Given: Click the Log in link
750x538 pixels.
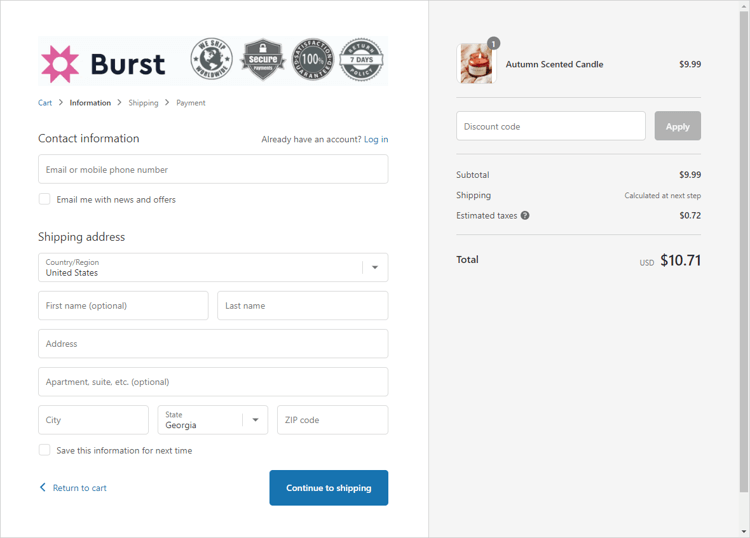Looking at the screenshot, I should point(376,139).
